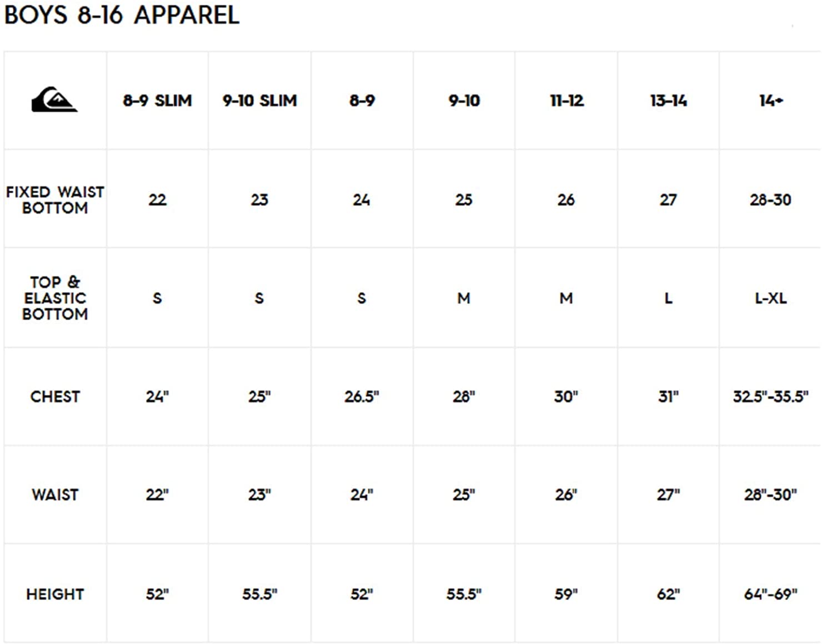Screen dimensions: 822x644
Task: Click the Quiksilver wave logo
Action: (x=54, y=100)
